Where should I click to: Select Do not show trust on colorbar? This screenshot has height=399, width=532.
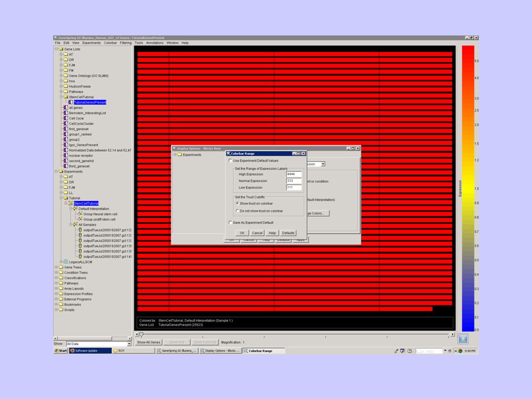pos(237,211)
